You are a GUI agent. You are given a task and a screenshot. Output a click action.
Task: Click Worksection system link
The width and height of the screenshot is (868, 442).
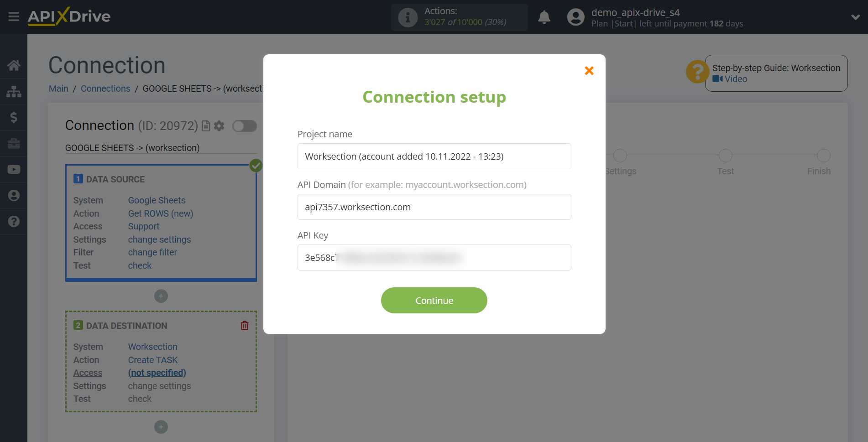click(x=152, y=347)
